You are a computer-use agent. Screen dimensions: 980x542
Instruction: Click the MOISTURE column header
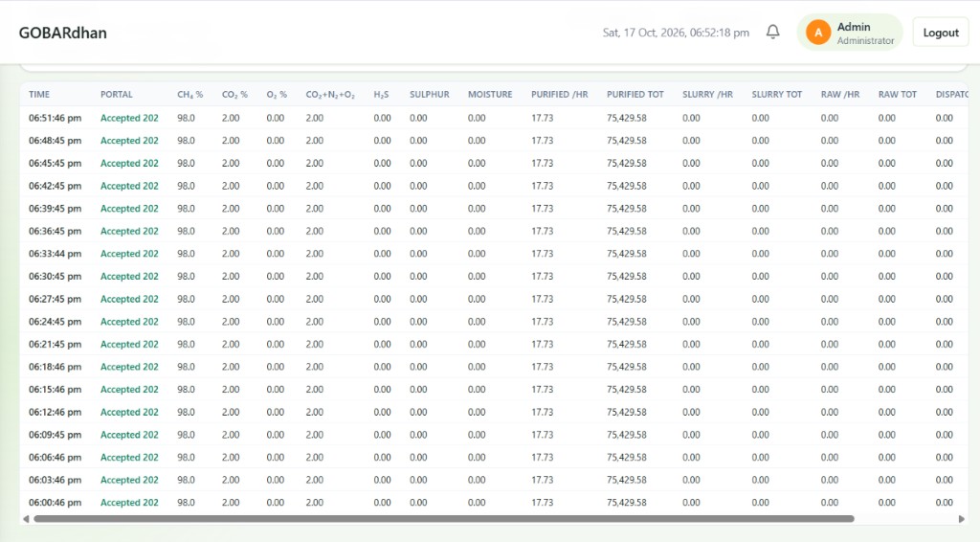click(490, 95)
